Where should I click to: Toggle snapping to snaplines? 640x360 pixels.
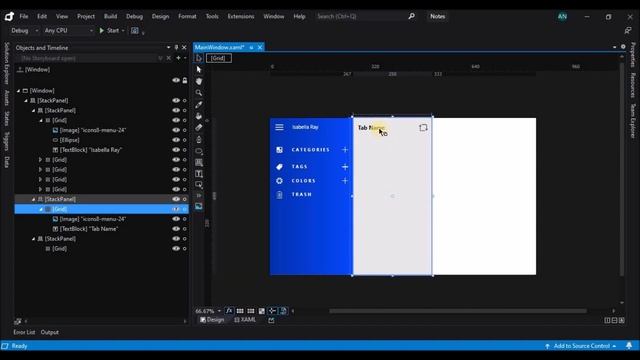[x=272, y=311]
